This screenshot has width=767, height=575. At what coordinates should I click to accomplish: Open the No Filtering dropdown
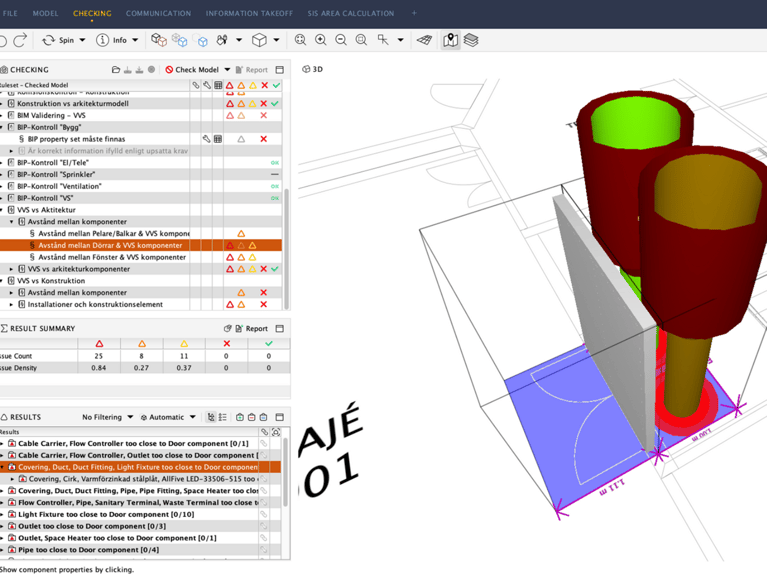pyautogui.click(x=108, y=417)
